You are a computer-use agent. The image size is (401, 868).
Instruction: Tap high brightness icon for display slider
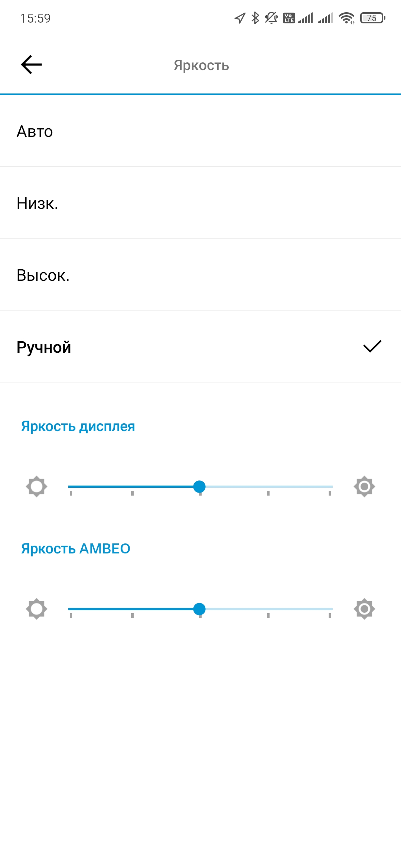[x=364, y=486]
